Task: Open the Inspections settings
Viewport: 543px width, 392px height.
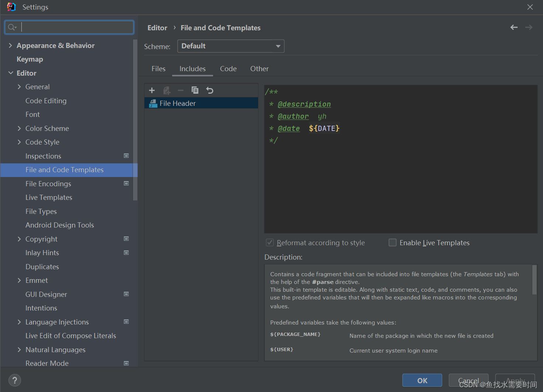Action: [43, 156]
